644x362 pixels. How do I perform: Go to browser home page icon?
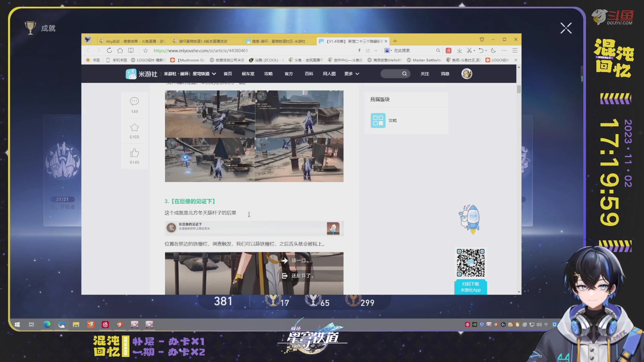click(x=120, y=51)
